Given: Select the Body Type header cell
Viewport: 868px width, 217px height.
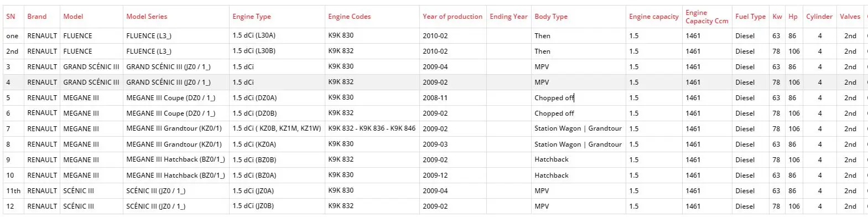Looking at the screenshot, I should pyautogui.click(x=579, y=17).
